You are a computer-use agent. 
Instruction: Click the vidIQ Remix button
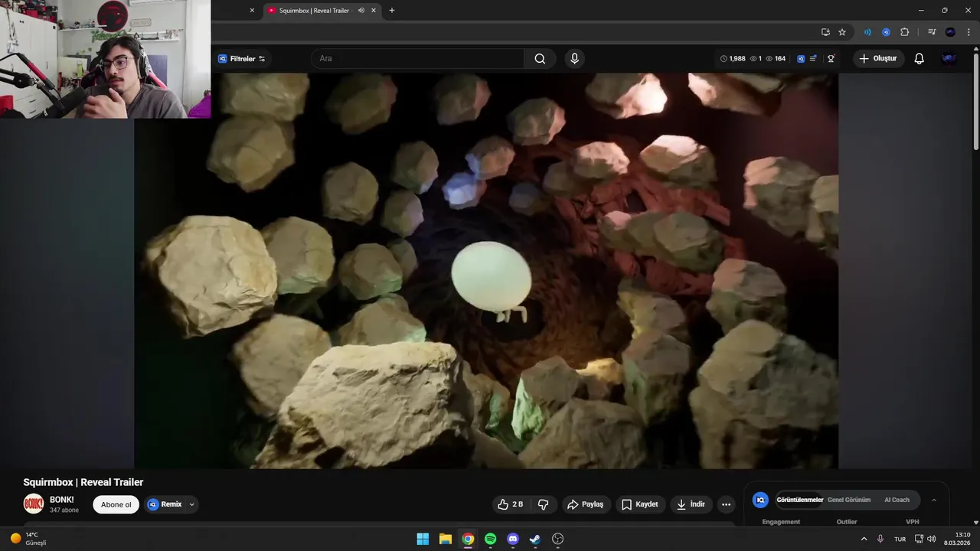pyautogui.click(x=165, y=504)
